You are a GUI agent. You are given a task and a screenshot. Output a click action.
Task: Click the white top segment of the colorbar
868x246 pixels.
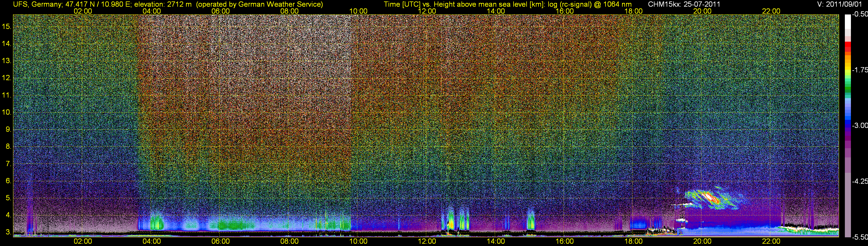pos(847,22)
